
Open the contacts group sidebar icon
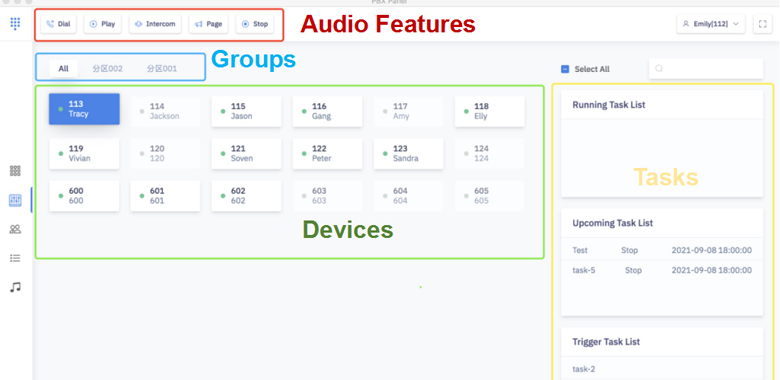click(15, 229)
